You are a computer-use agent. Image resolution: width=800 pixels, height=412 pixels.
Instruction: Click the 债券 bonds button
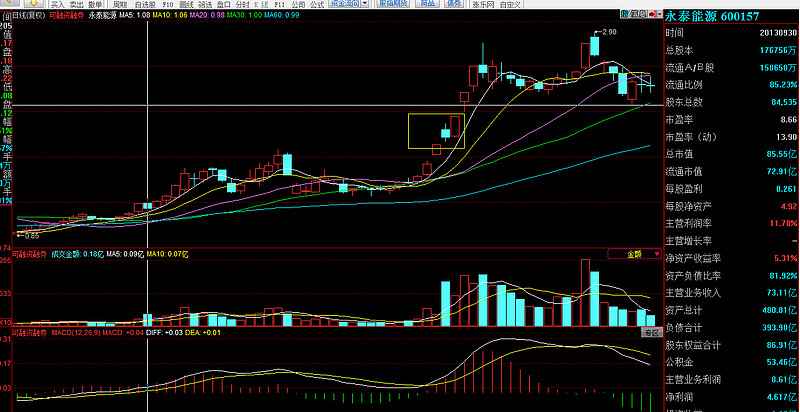point(454,4)
